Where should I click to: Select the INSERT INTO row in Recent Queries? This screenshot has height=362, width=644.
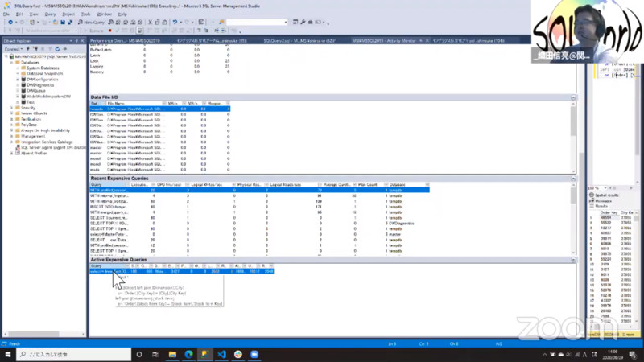[x=259, y=207]
